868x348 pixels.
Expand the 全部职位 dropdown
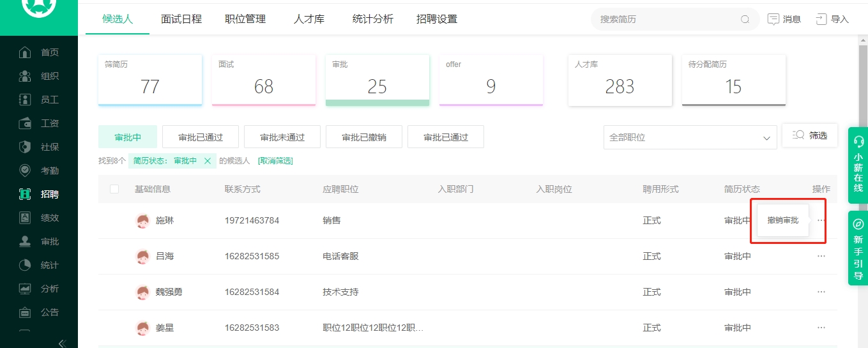pos(766,138)
